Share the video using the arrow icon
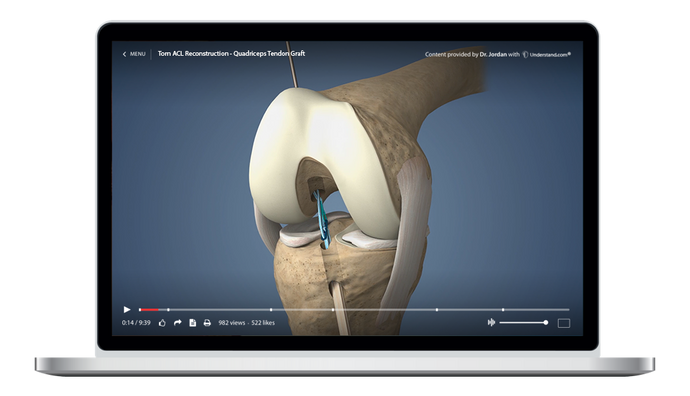The height and width of the screenshot is (396, 690). [177, 323]
